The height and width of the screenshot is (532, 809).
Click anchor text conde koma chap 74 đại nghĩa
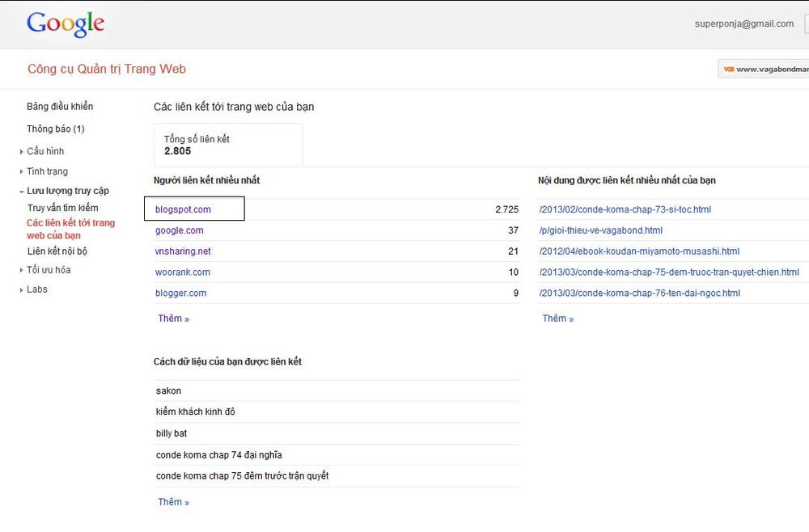pyautogui.click(x=218, y=454)
